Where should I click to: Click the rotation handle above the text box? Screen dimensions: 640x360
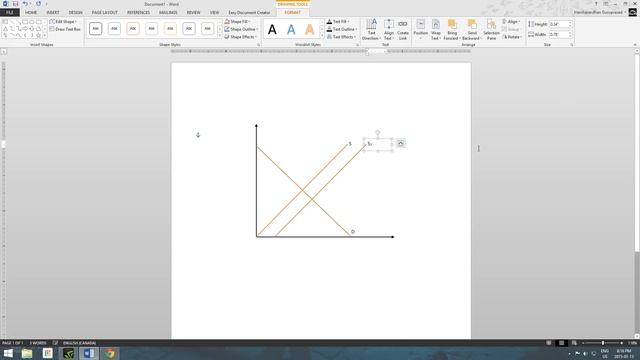(x=378, y=133)
